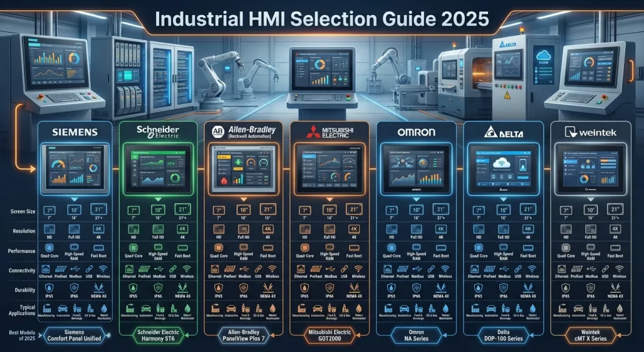
Task: Open the Schneider Electric green HMI screen image
Action: tap(158, 169)
